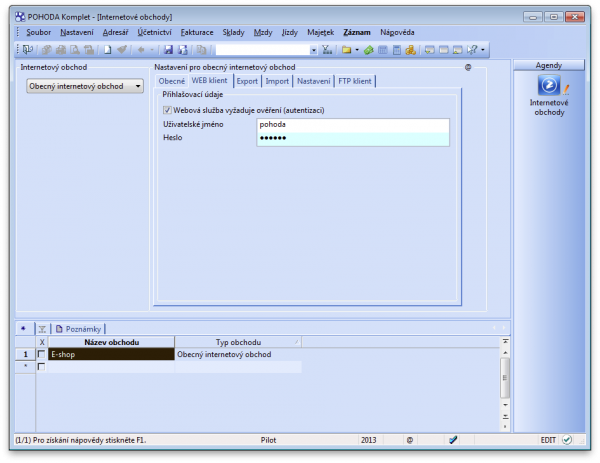The height and width of the screenshot is (463, 600).
Task: Check the box in new empty row
Action: [x=41, y=367]
